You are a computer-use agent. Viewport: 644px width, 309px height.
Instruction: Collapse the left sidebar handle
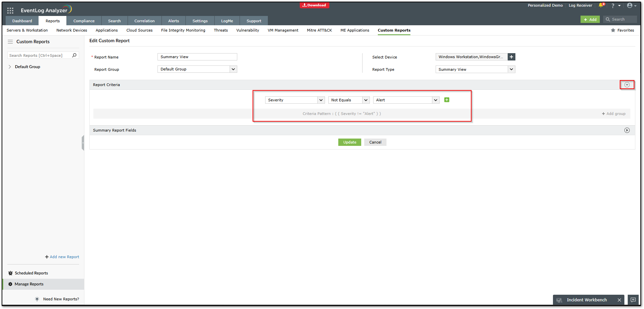[83, 143]
